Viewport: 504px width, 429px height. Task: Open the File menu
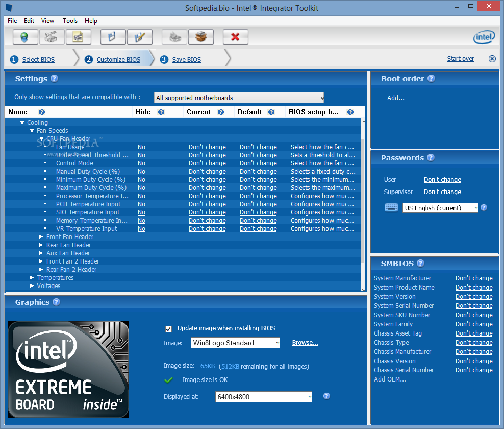pyautogui.click(x=12, y=21)
